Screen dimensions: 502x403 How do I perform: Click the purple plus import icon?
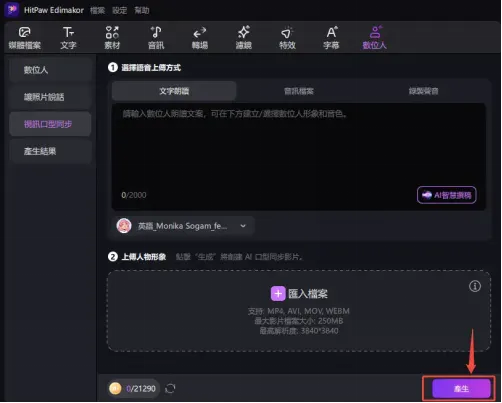[278, 294]
